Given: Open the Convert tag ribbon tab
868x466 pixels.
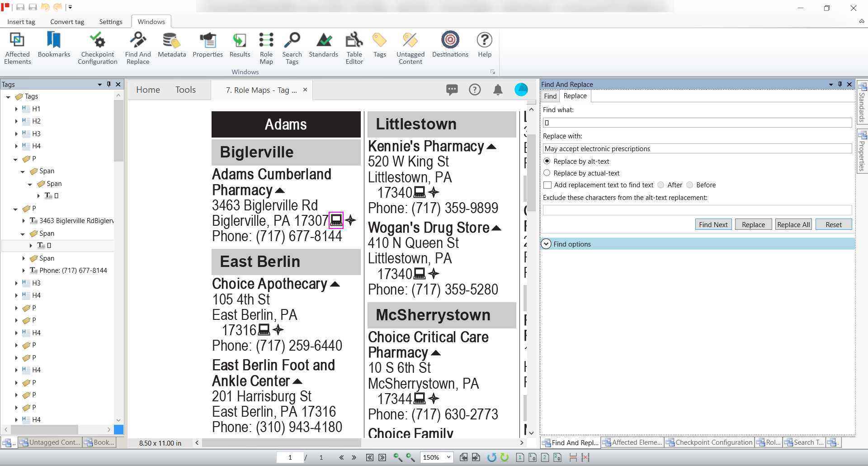Looking at the screenshot, I should [67, 22].
